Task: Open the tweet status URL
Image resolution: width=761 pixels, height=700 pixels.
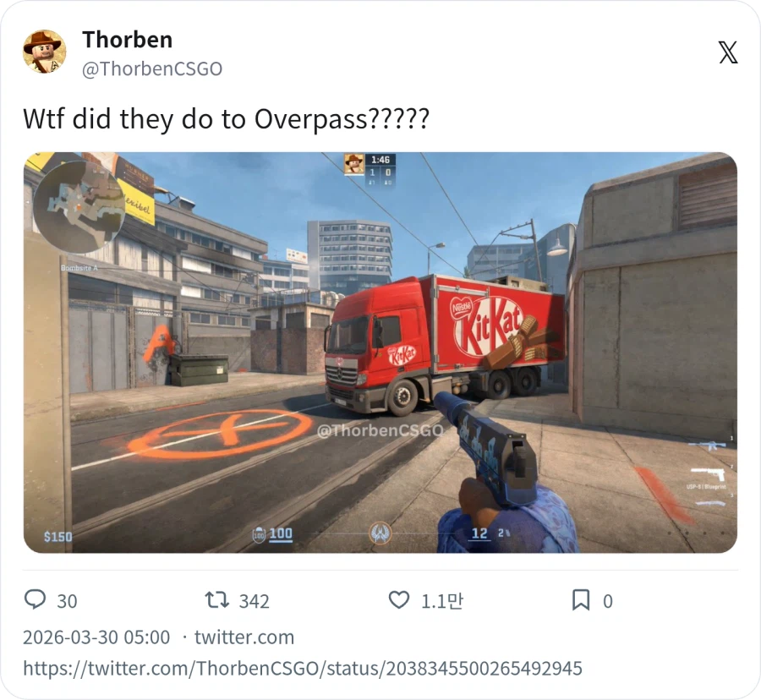Action: 303,669
